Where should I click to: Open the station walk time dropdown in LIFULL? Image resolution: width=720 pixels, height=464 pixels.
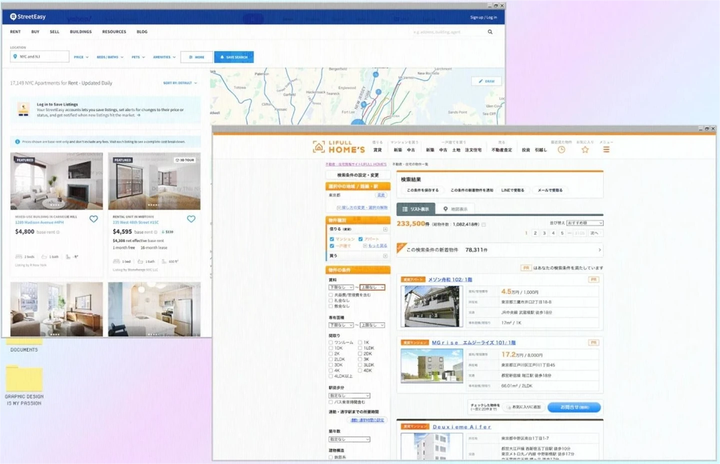(349, 396)
